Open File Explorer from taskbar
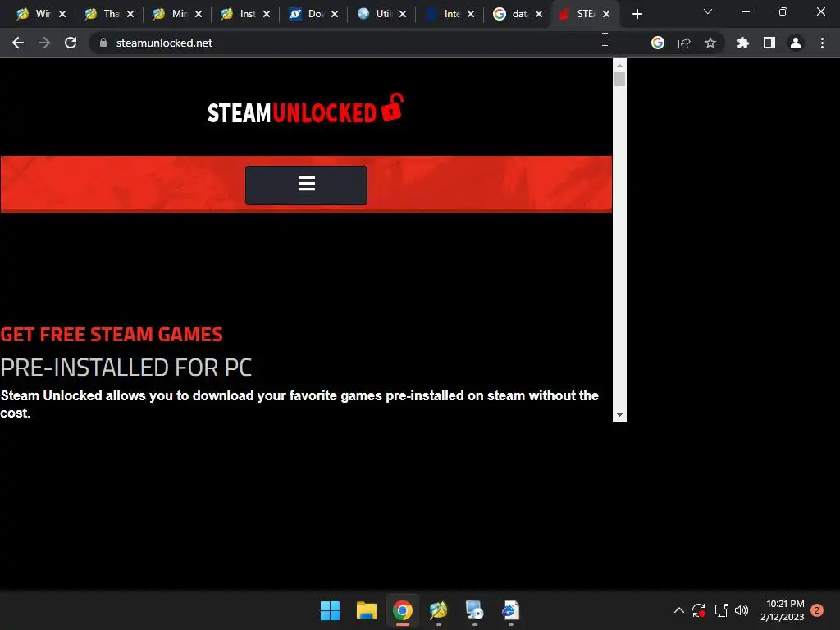 click(367, 610)
